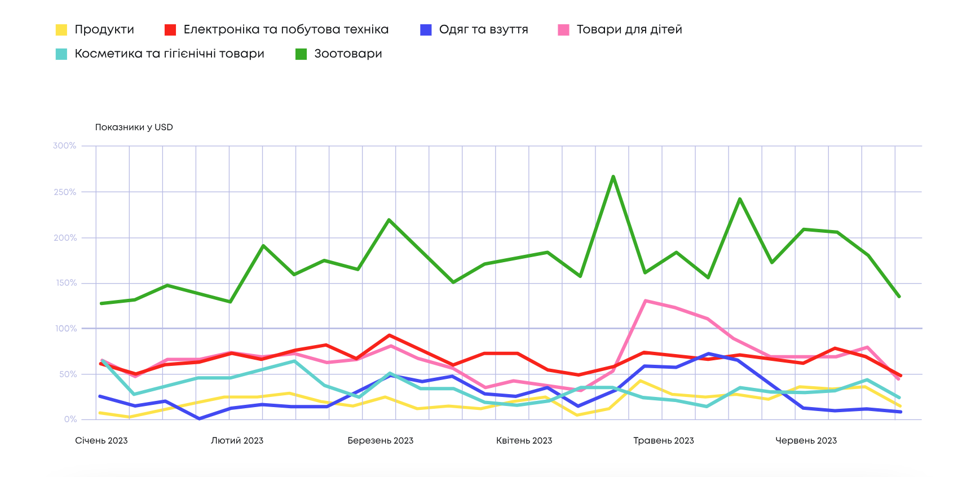
Task: Select the Березень 2023 axis label
Action: coord(380,440)
